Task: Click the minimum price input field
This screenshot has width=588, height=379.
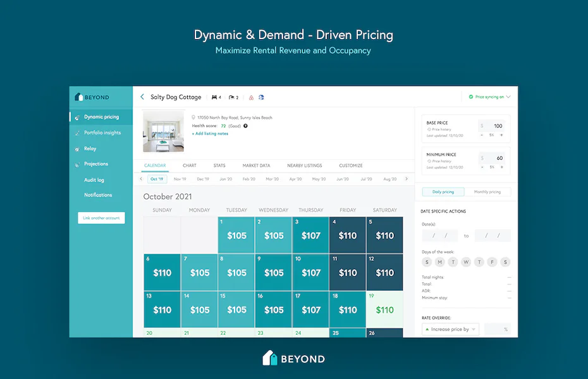Action: tap(492, 158)
